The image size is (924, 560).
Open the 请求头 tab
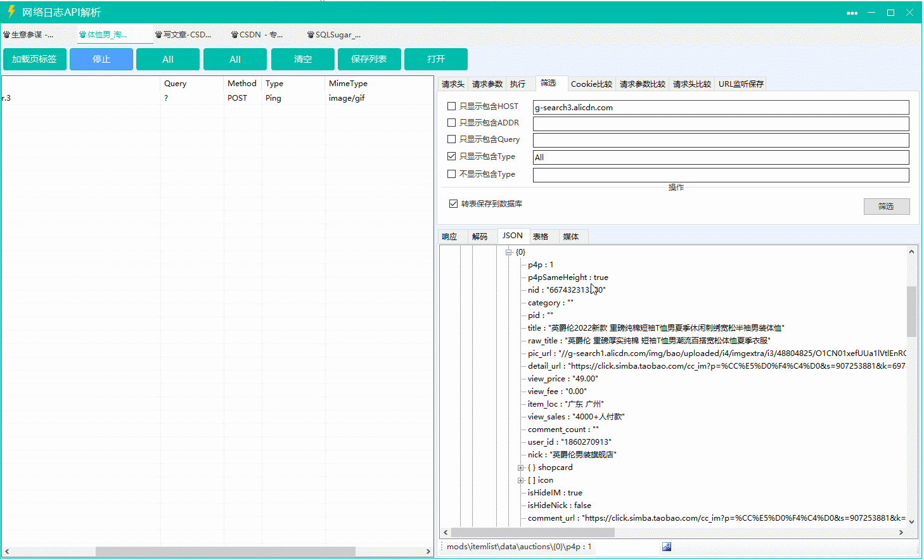(x=453, y=84)
